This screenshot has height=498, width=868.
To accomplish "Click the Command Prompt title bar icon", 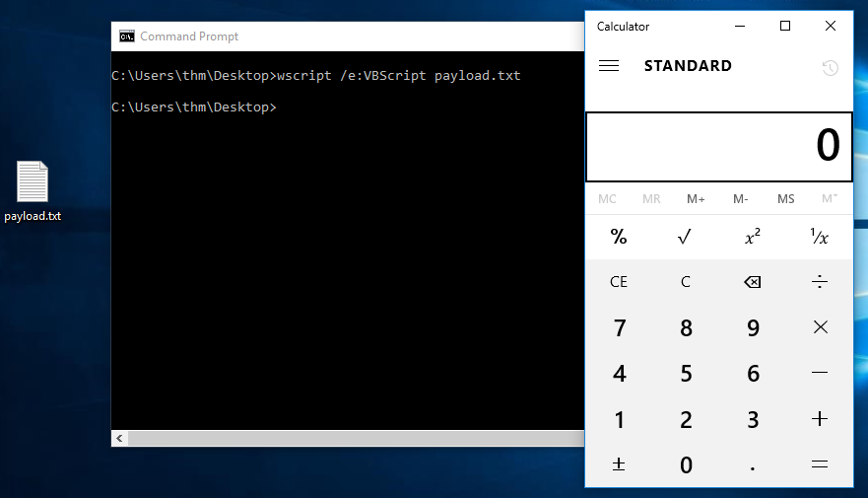I will [127, 36].
